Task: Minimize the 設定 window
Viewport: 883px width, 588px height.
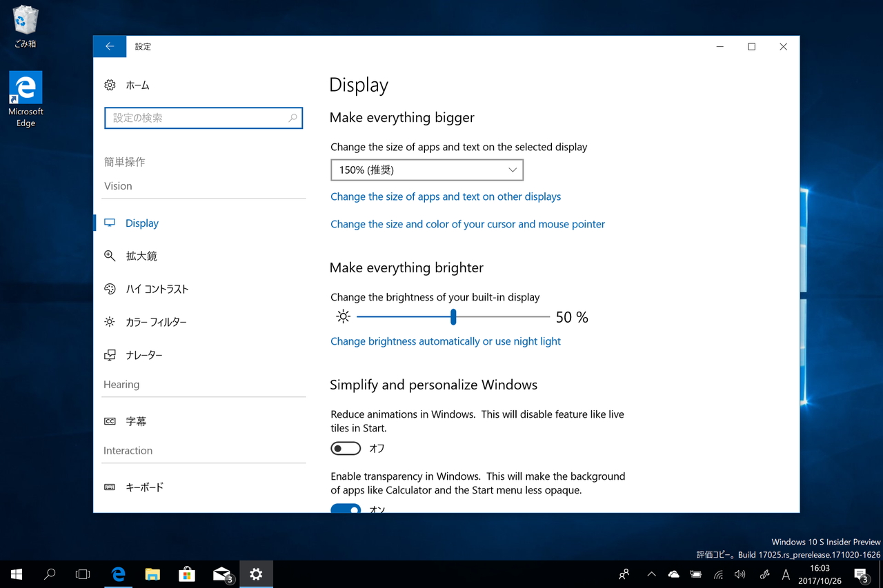Action: [x=720, y=46]
